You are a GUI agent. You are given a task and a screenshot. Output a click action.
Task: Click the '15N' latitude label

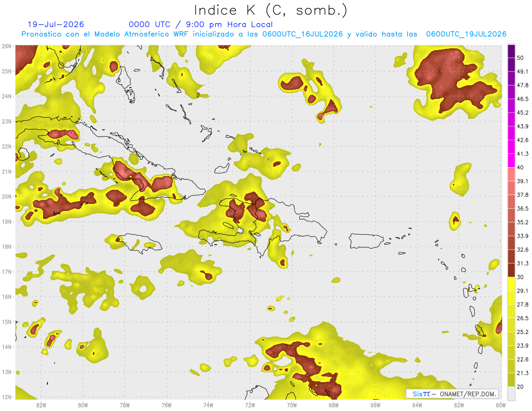6,322
